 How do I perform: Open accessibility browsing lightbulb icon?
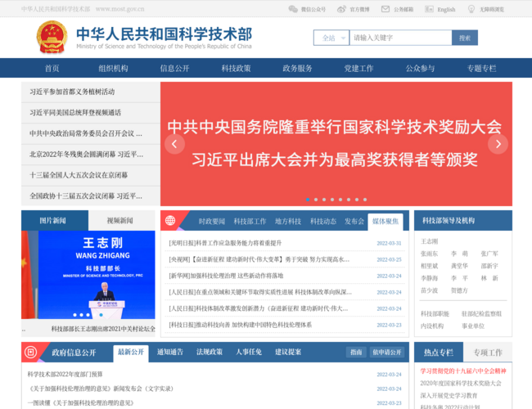tap(471, 9)
